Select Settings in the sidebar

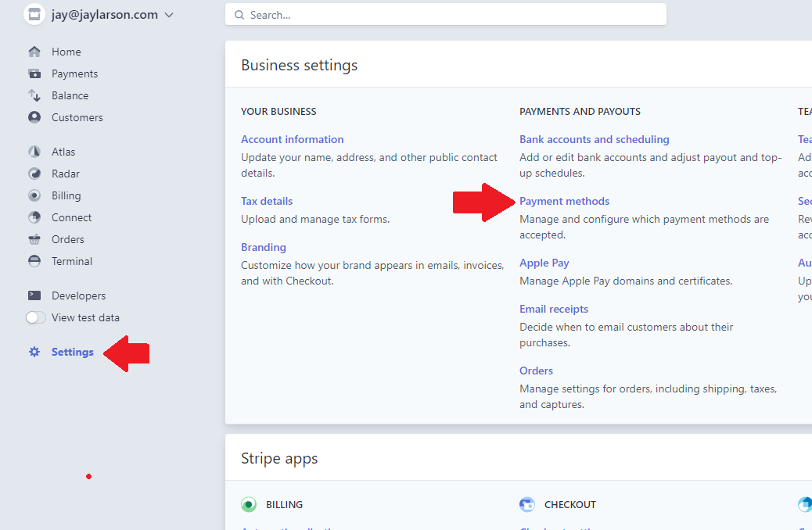coord(73,352)
